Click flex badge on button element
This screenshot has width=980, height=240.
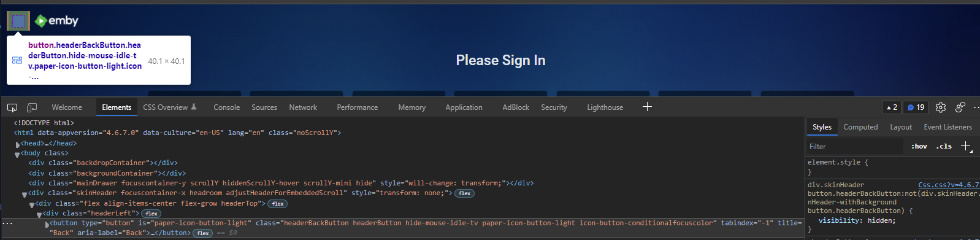click(203, 233)
